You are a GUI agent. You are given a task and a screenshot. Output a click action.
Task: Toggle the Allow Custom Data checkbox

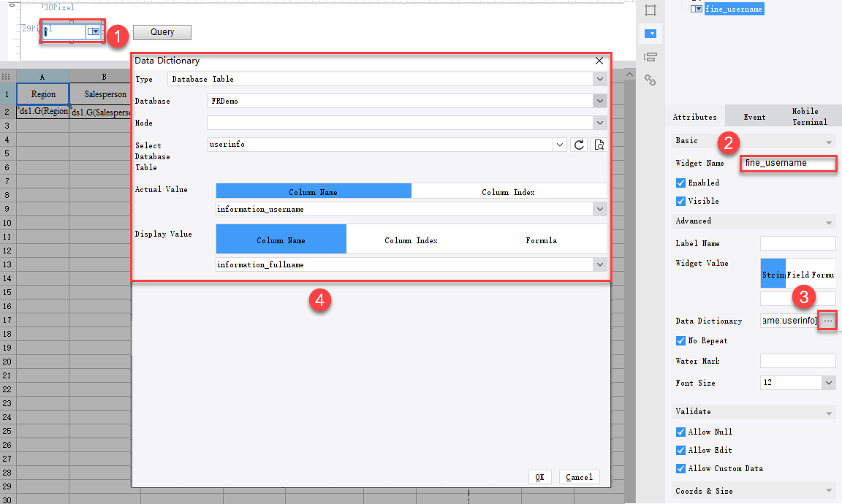coord(680,469)
